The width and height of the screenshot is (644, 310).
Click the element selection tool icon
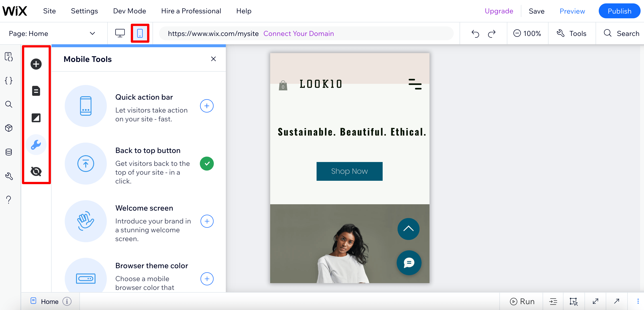click(573, 301)
